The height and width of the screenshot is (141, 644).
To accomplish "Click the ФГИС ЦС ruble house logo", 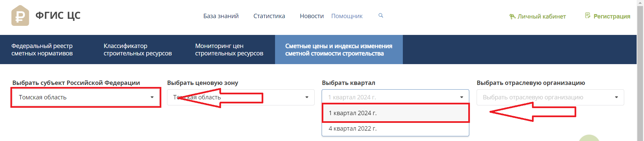I will (20, 15).
